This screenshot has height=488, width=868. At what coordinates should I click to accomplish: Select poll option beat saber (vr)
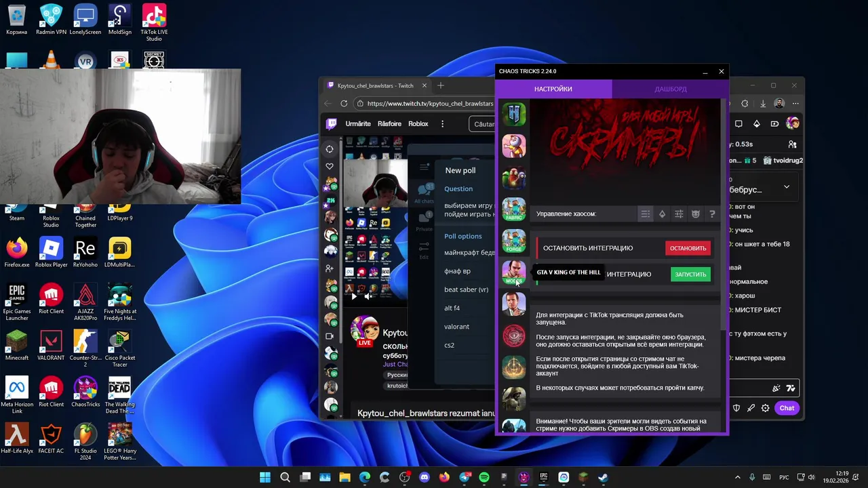click(466, 289)
